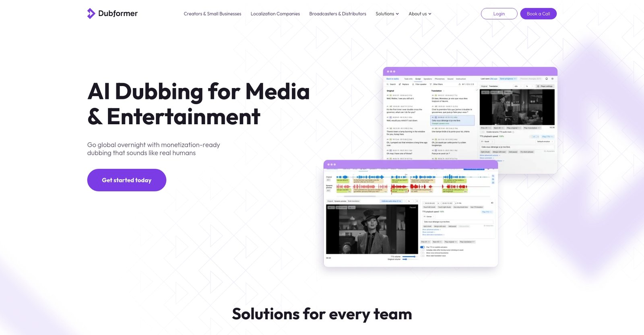The width and height of the screenshot is (644, 335).
Task: Adjust the TTS volume slider
Action: 409,257
